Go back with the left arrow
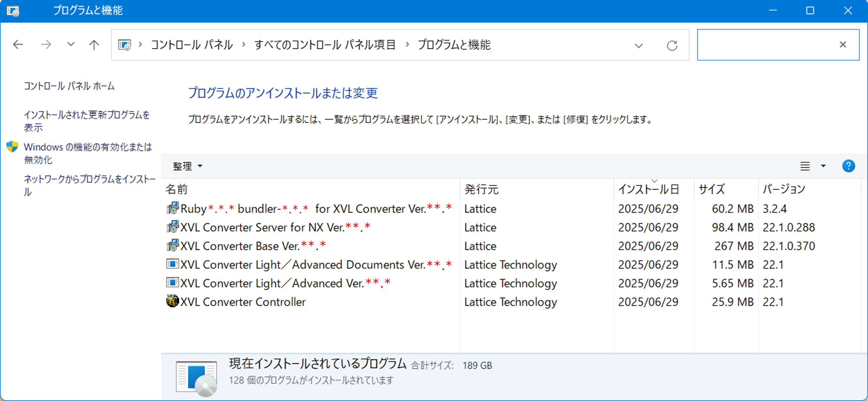The image size is (868, 401). (18, 44)
